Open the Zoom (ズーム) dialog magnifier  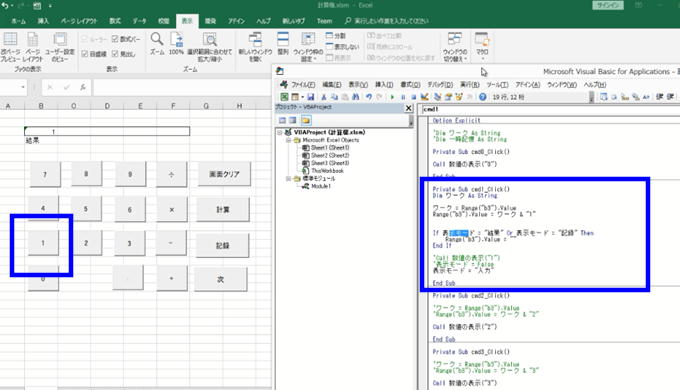157,43
